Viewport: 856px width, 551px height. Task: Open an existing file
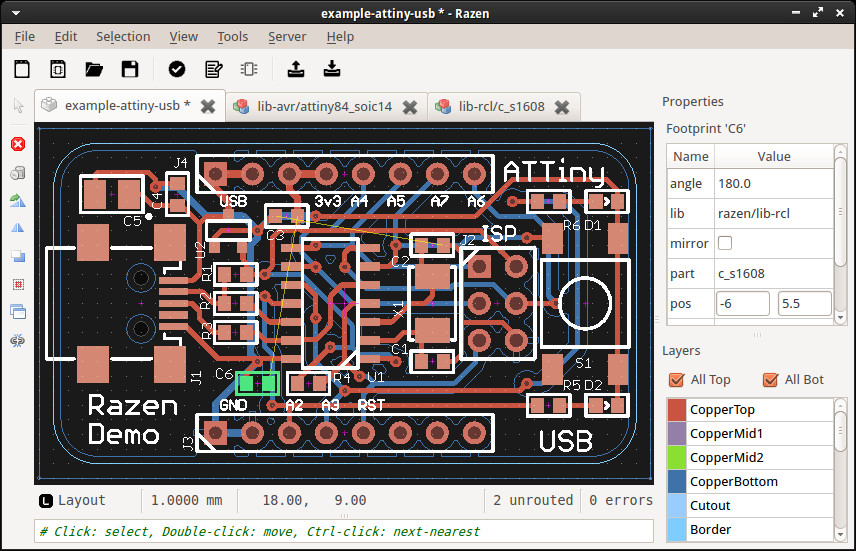(94, 69)
